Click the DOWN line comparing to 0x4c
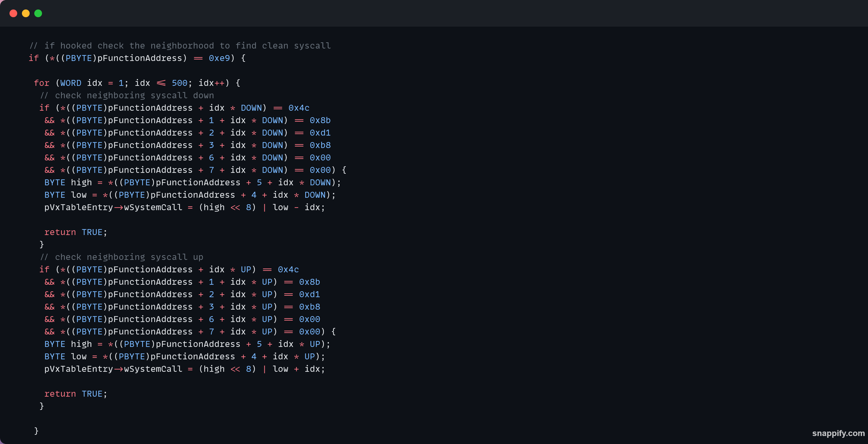Screen dimensions: 868x444 pyautogui.click(x=174, y=108)
